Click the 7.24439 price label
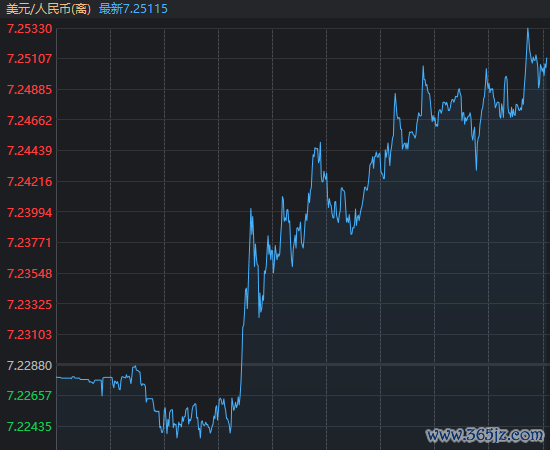Screen dimensions: 550x450 point(29,151)
